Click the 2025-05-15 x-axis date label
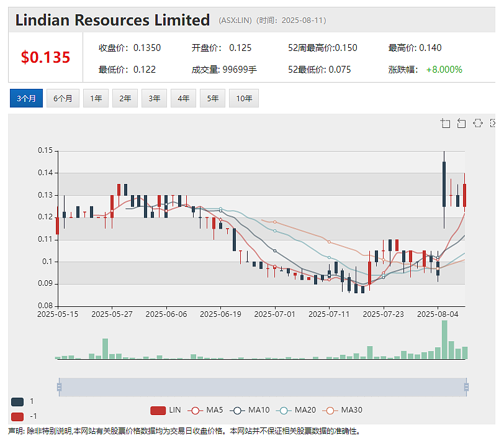 point(58,314)
